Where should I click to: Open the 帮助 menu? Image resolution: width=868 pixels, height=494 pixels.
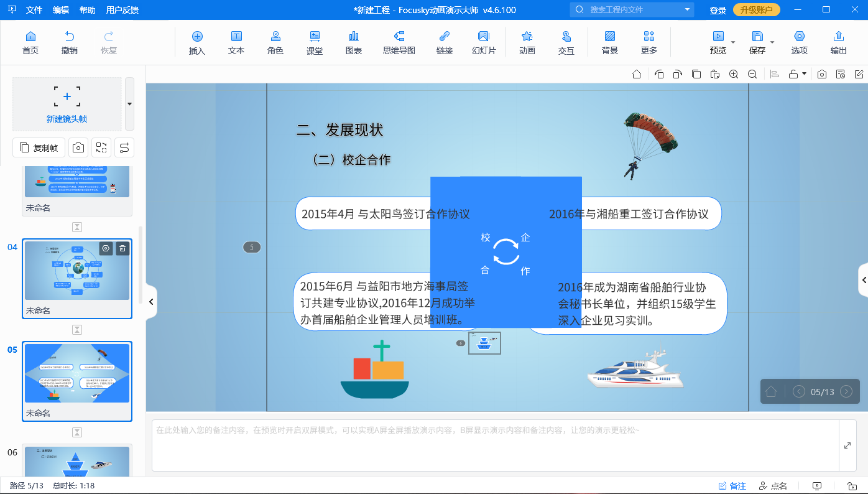88,10
